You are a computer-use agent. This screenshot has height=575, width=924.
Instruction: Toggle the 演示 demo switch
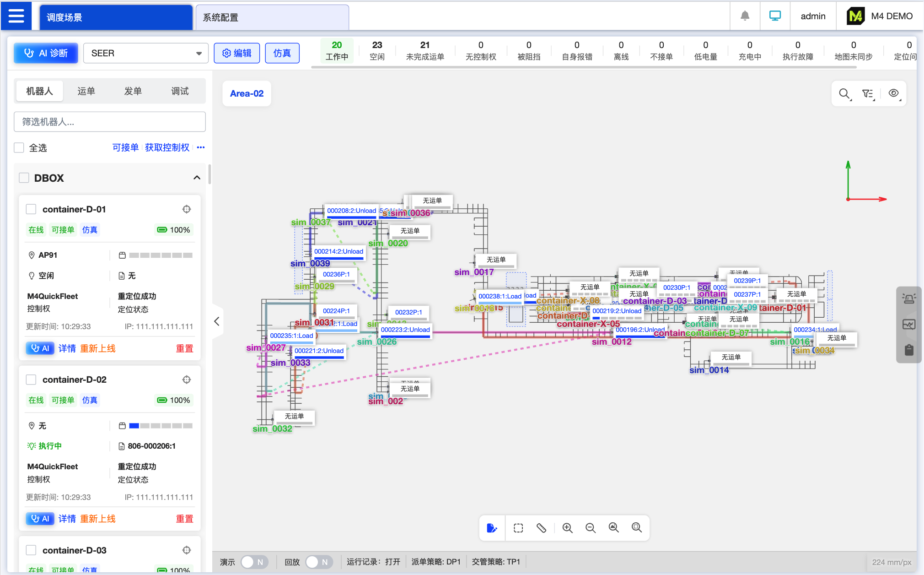coord(253,562)
